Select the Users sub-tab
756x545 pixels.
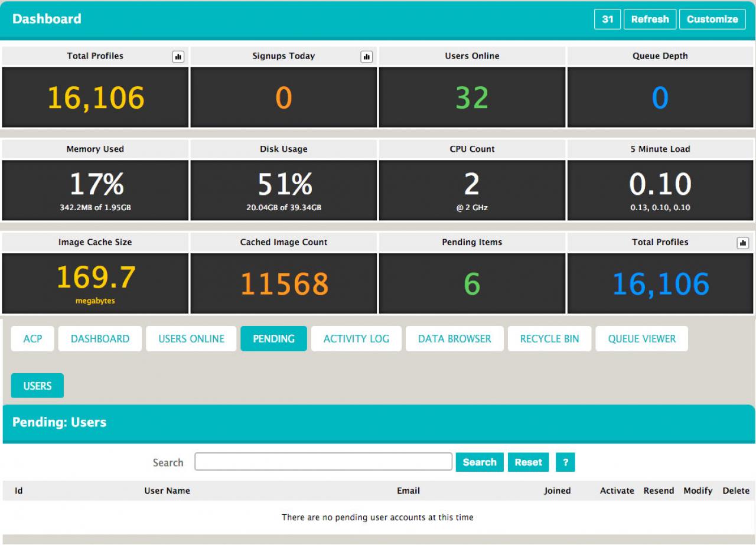pos(37,386)
